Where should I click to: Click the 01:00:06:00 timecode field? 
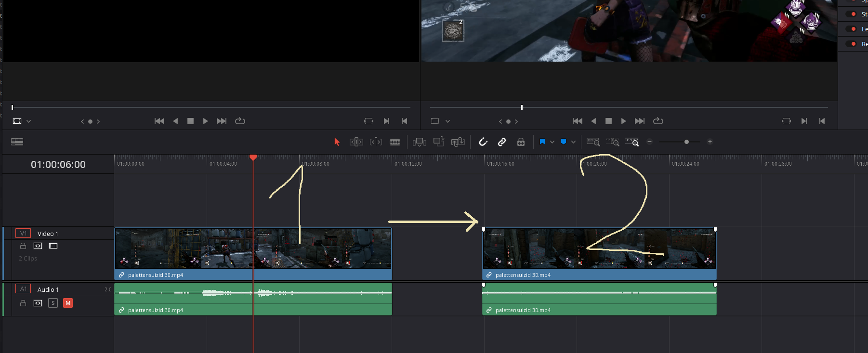coord(58,165)
